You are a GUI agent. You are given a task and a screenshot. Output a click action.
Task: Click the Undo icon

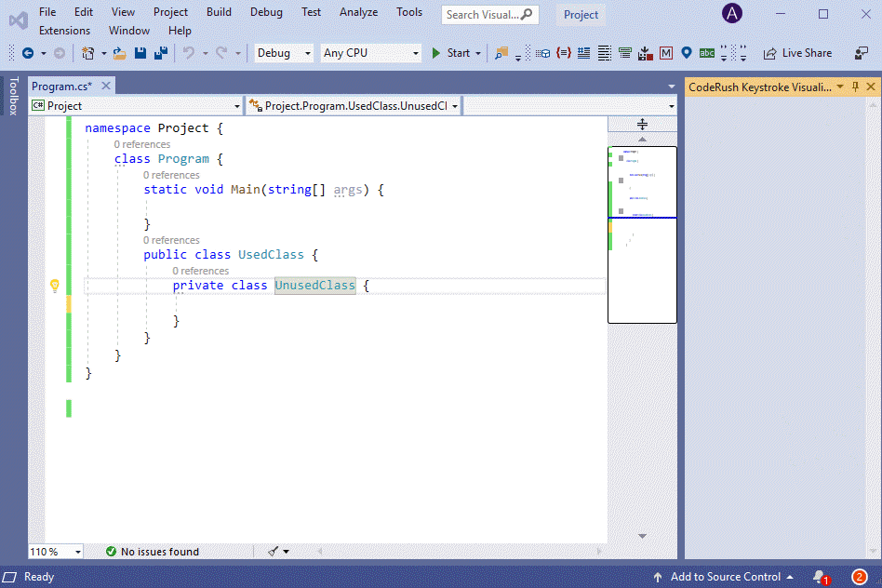187,53
